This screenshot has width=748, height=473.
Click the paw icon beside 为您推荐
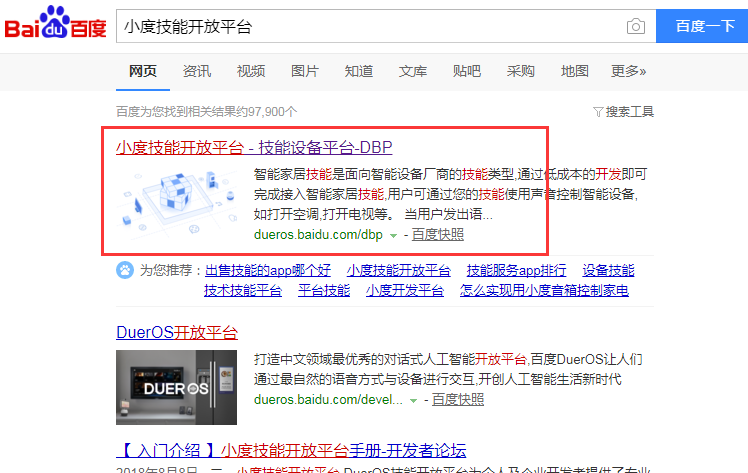pyautogui.click(x=125, y=270)
